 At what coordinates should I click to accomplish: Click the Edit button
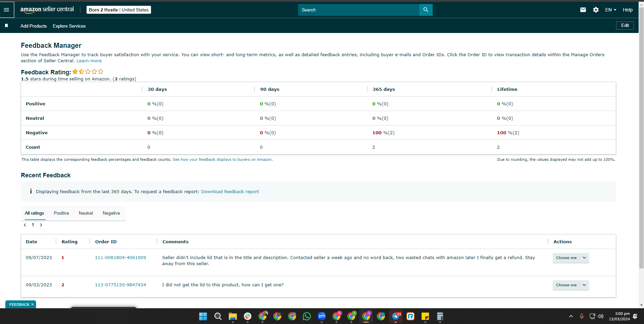pyautogui.click(x=625, y=26)
